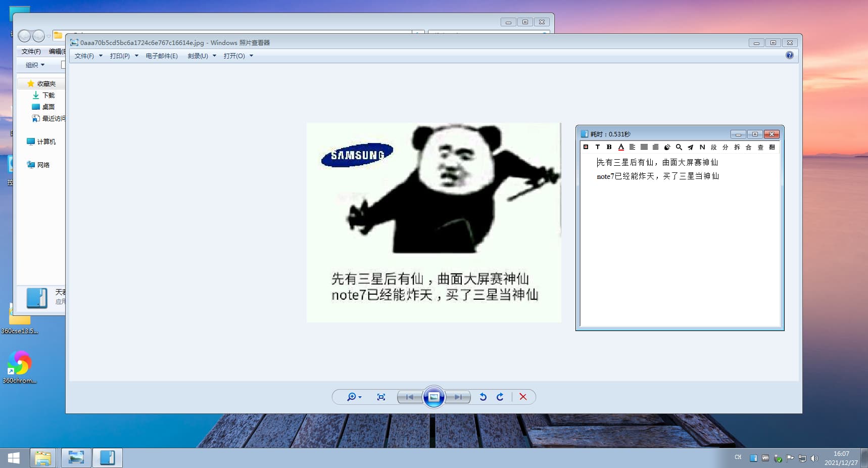Click the red-underlined font color A
This screenshot has width=868, height=468.
click(x=621, y=147)
